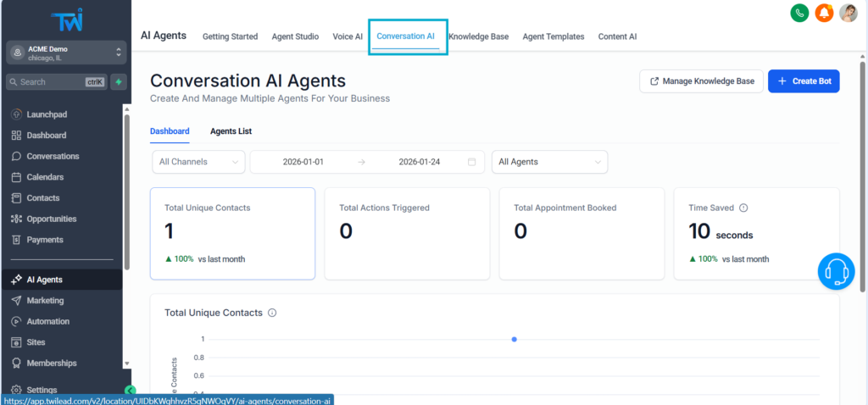Open the Voice AI tab
The width and height of the screenshot is (868, 405).
[x=348, y=36]
